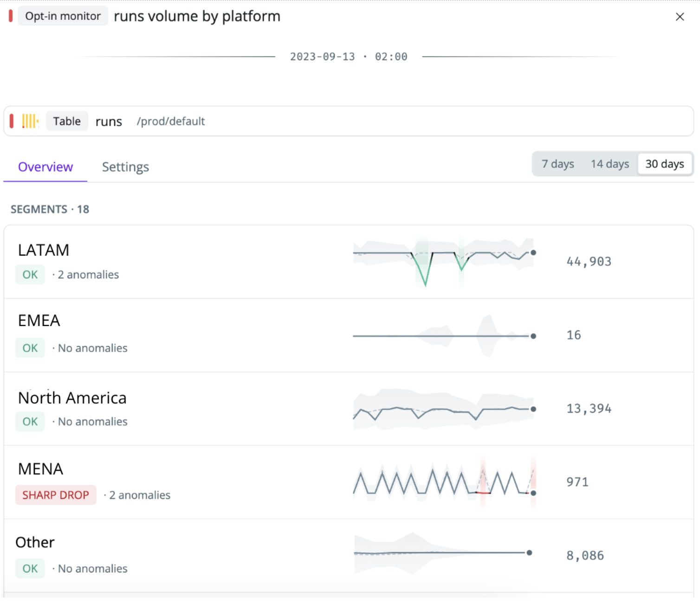This screenshot has width=700, height=604.
Task: Open the North America segment row
Action: (x=349, y=409)
